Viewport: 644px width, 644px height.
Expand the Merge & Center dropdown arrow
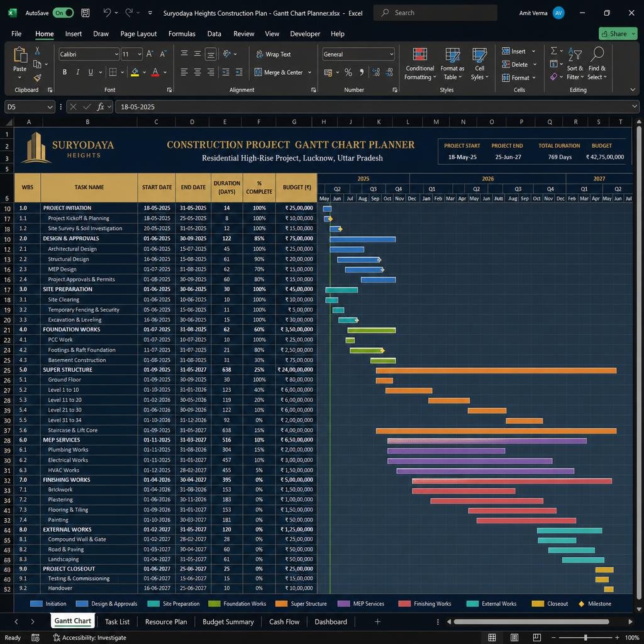pos(309,73)
